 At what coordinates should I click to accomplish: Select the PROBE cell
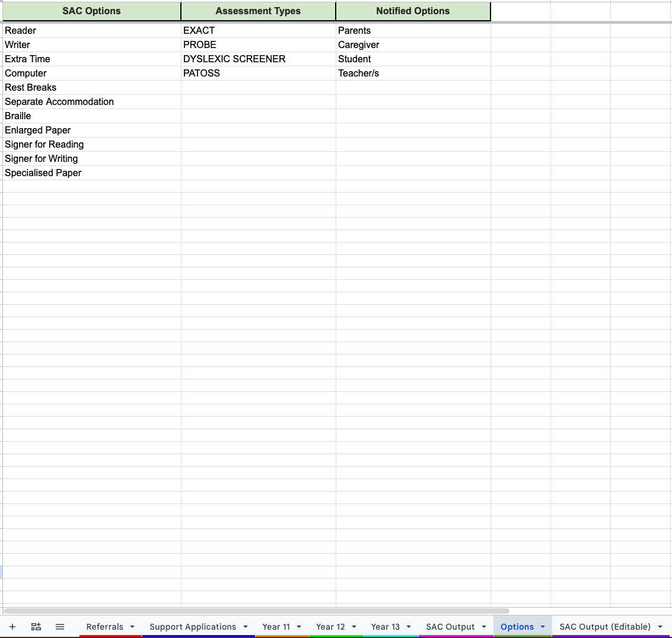pyautogui.click(x=259, y=44)
